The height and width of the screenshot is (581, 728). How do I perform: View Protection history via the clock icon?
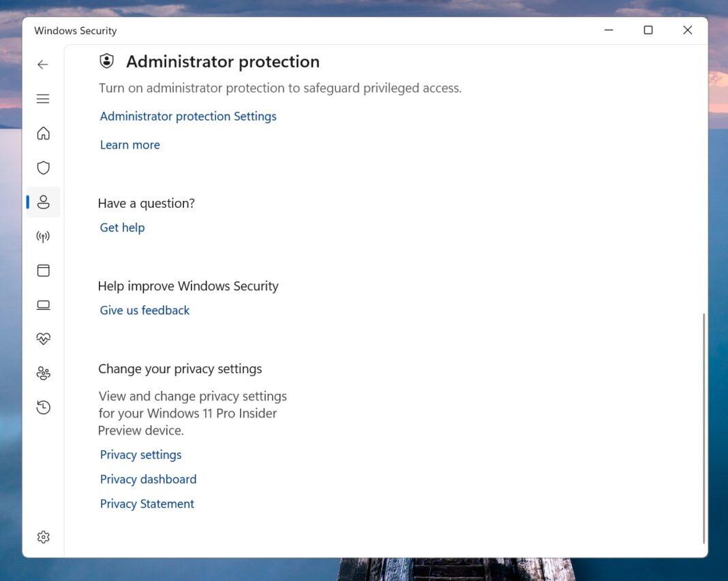tap(43, 407)
